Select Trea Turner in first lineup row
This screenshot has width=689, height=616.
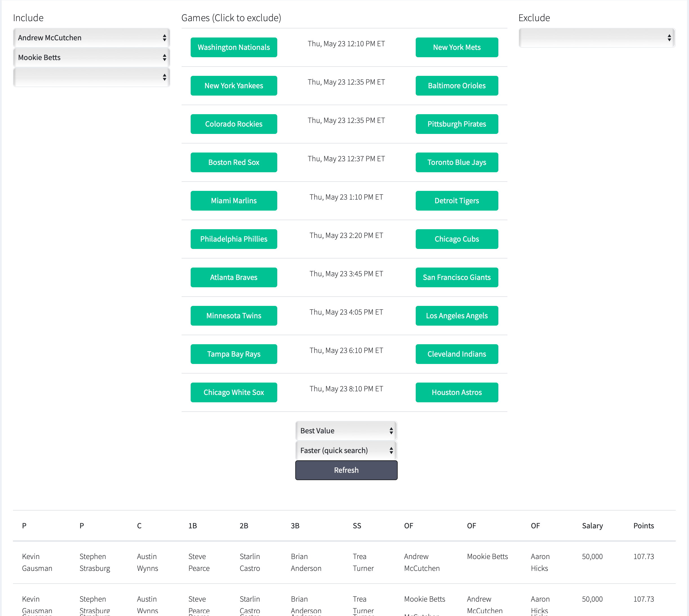[363, 562]
